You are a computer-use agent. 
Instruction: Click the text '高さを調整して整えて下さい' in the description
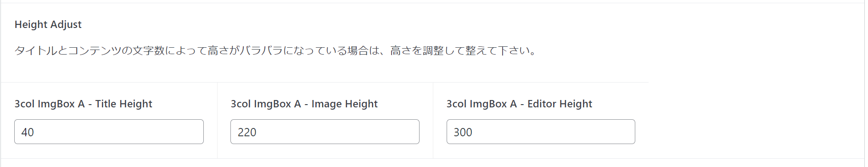[459, 50]
